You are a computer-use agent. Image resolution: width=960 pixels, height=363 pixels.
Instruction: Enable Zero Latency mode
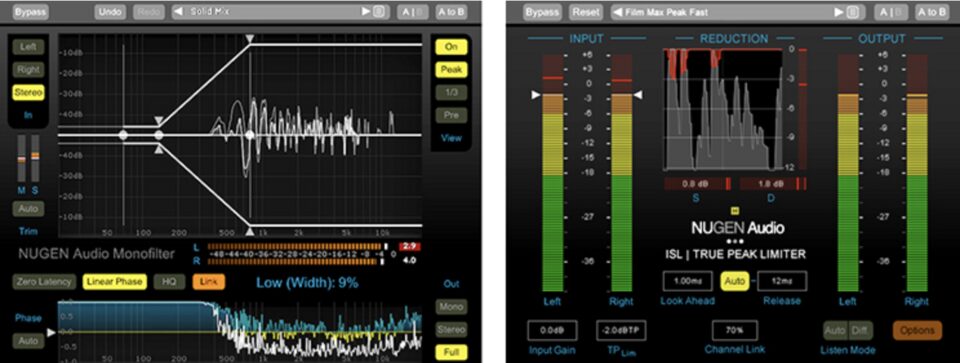45,282
